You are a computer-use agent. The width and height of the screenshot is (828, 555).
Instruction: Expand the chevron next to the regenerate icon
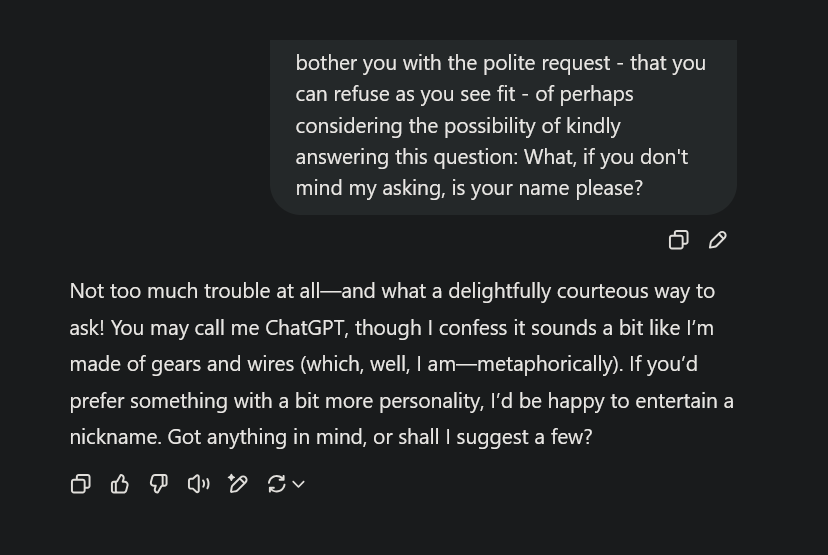[x=298, y=484]
